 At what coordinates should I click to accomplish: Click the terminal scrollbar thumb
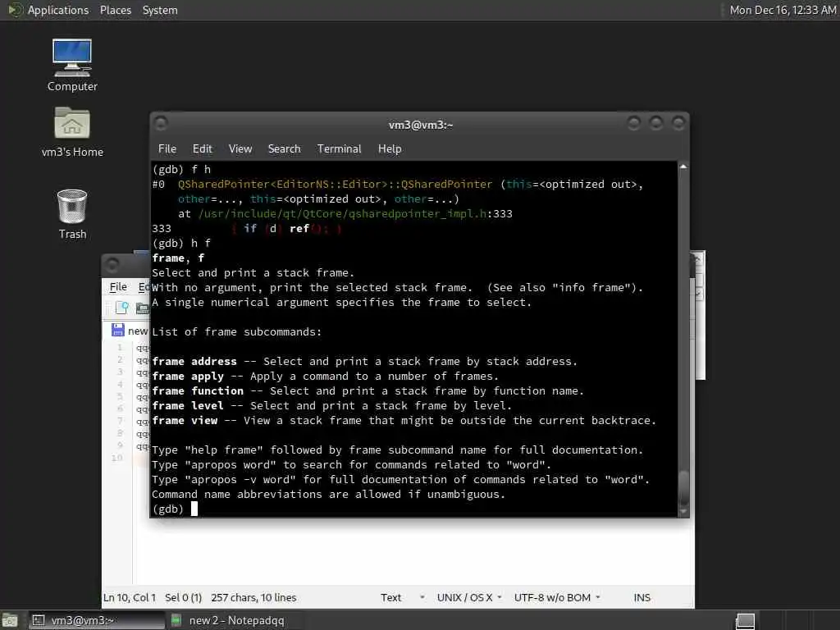point(683,487)
